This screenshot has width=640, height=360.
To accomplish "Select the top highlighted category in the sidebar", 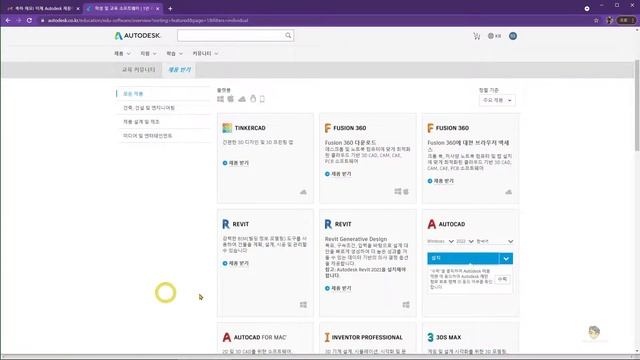I will [x=133, y=93].
